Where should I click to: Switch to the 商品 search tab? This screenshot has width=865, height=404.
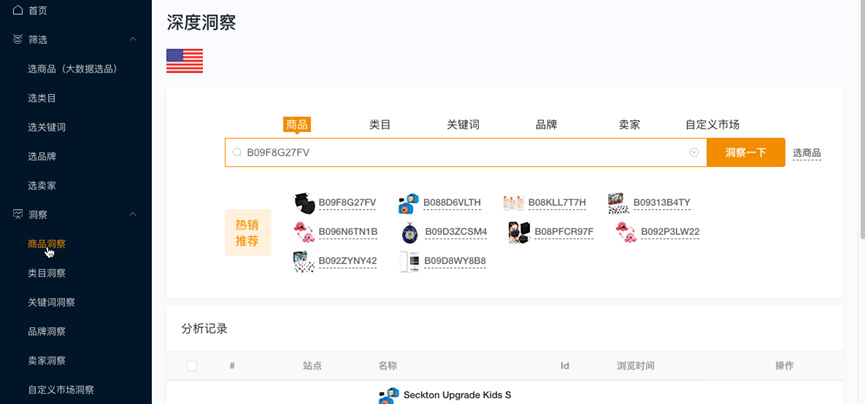[x=297, y=124]
